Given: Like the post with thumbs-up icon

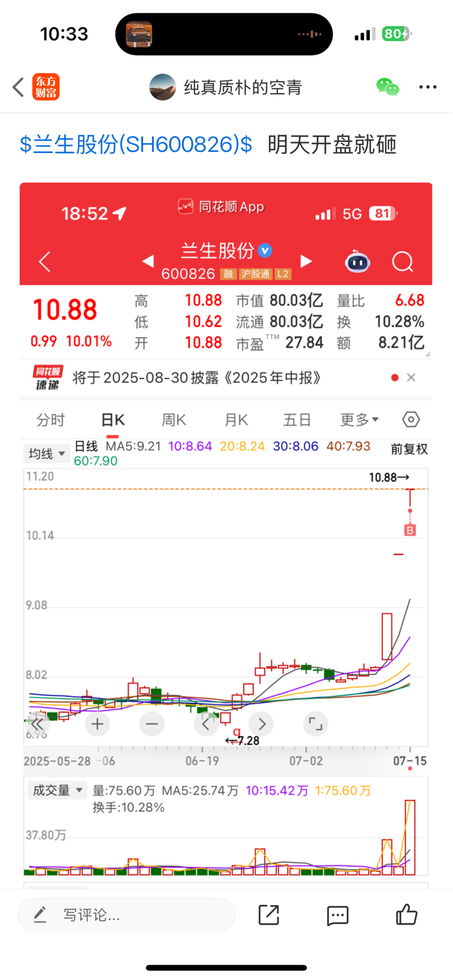Looking at the screenshot, I should [x=406, y=915].
